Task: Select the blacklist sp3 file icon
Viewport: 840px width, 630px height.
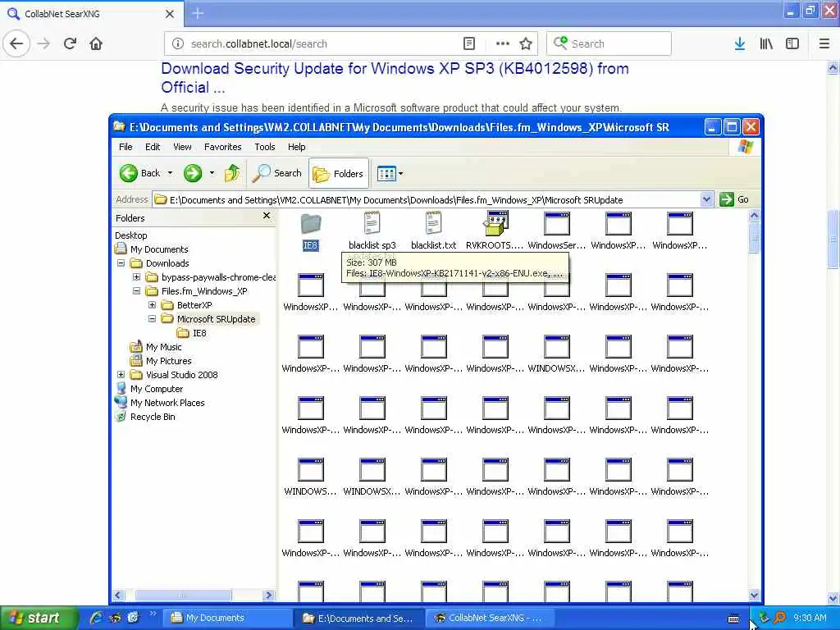Action: pyautogui.click(x=372, y=223)
